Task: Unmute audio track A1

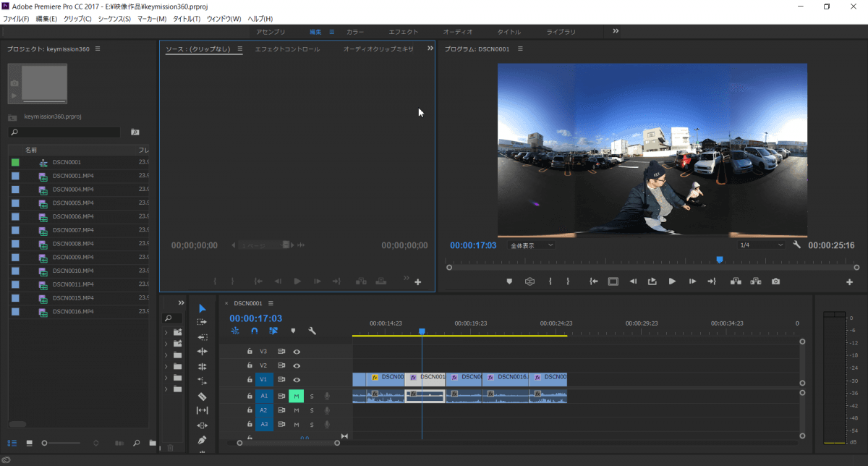Action: (x=296, y=396)
